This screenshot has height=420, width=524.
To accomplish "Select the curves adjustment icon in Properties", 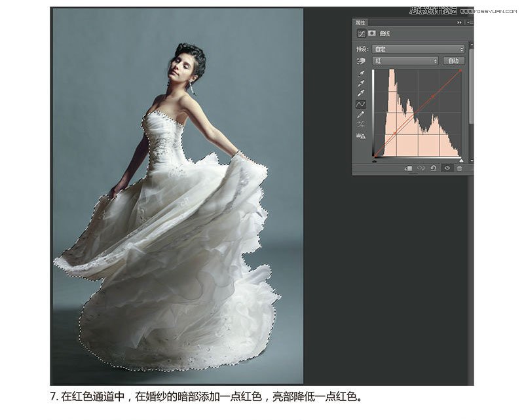I will tap(362, 33).
